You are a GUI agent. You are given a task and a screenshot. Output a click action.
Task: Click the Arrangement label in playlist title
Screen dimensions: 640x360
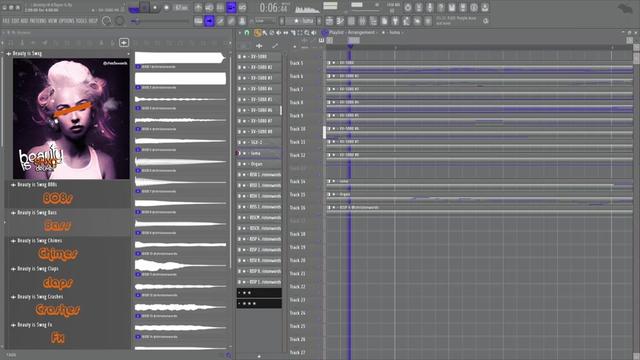coord(361,32)
